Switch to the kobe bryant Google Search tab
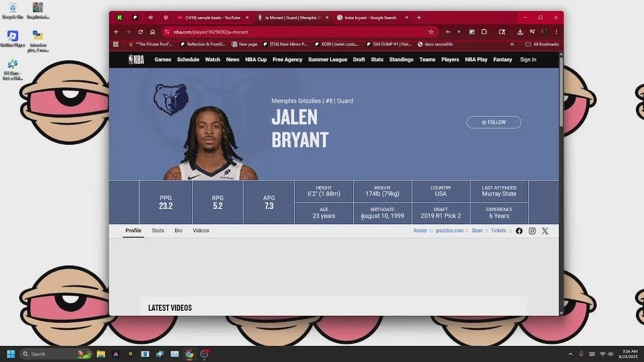644x362 pixels. tap(372, 18)
